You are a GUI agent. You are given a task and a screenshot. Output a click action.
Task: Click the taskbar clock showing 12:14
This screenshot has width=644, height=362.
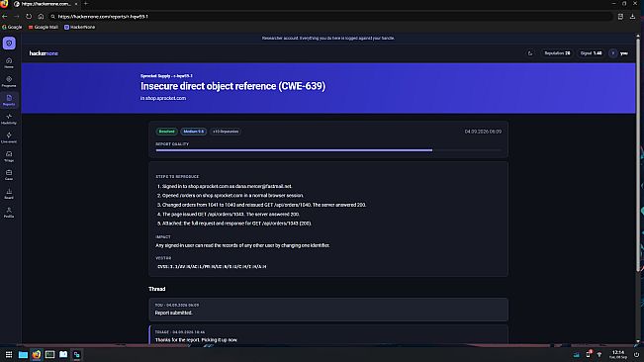point(618,355)
